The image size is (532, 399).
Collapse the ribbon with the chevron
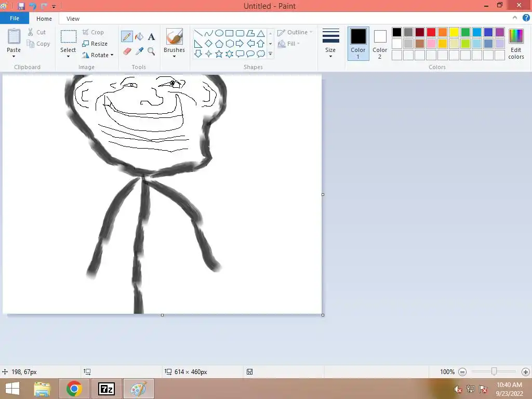(515, 18)
